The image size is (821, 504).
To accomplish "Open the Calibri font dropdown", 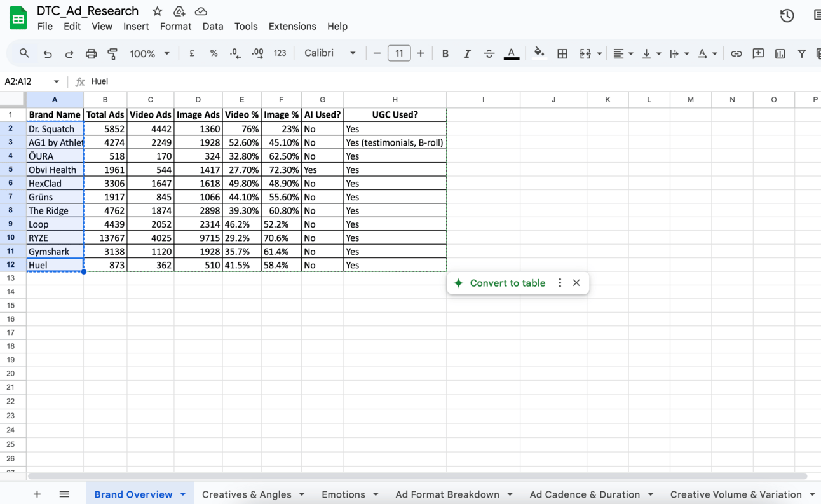I will [x=330, y=53].
